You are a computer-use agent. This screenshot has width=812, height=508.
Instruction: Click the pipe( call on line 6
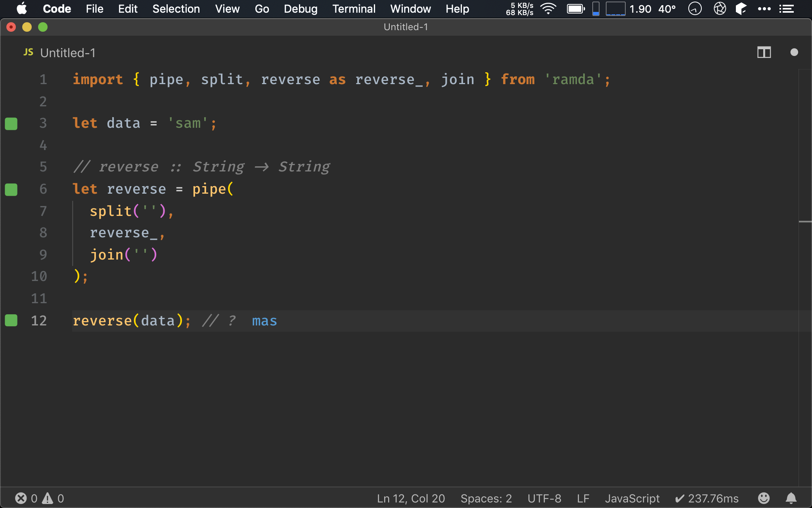coord(213,189)
